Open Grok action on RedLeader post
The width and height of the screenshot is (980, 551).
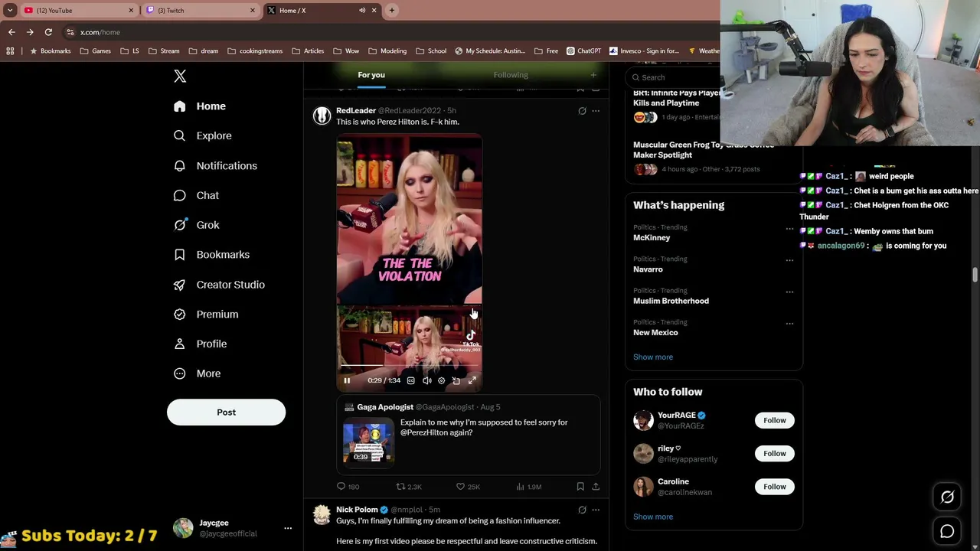pos(582,111)
